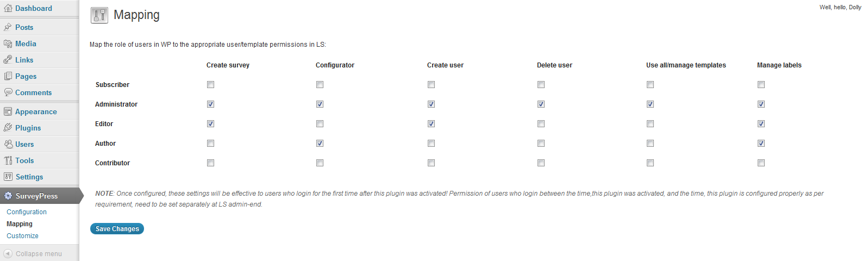The image size is (868, 261).
Task: Click the Plugins plug icon
Action: point(8,128)
